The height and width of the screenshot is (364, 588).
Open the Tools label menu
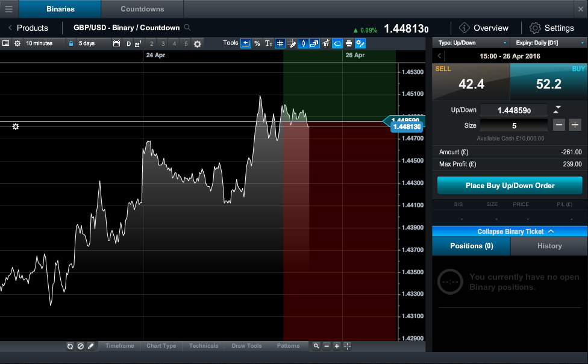pyautogui.click(x=230, y=43)
